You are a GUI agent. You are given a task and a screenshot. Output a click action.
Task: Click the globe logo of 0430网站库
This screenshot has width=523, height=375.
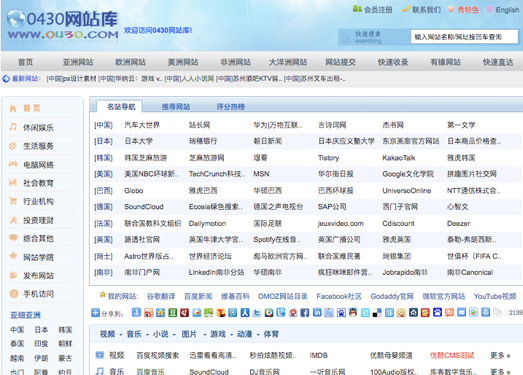pos(16,18)
